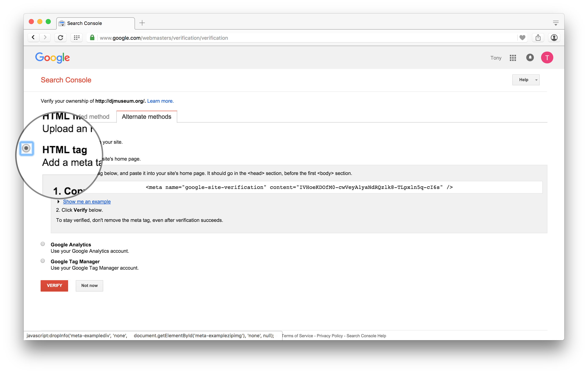The height and width of the screenshot is (374, 588).
Task: Expand the Show me an example triangle
Action: coord(58,202)
